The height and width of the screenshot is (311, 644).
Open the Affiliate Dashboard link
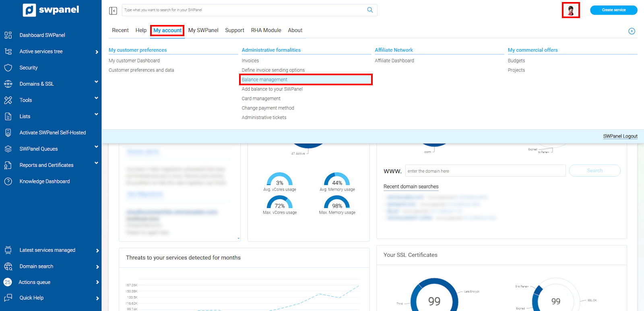394,61
